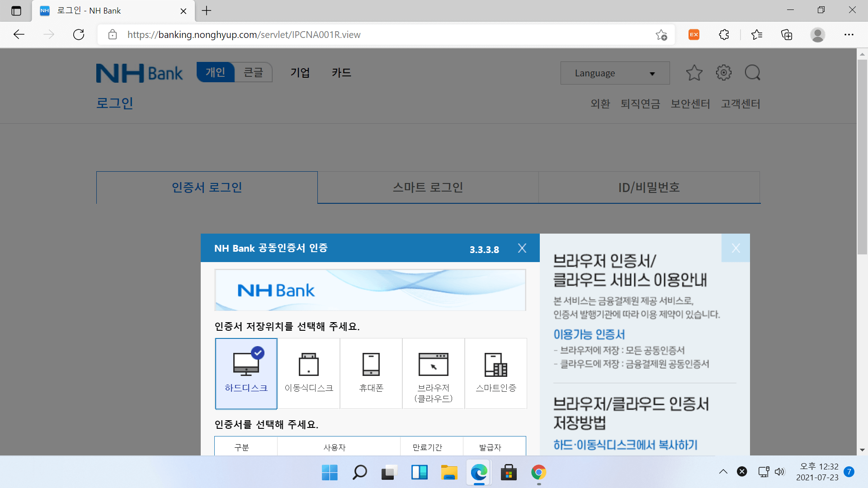
Task: Click the 이용가능 인증서 heading
Action: (589, 334)
